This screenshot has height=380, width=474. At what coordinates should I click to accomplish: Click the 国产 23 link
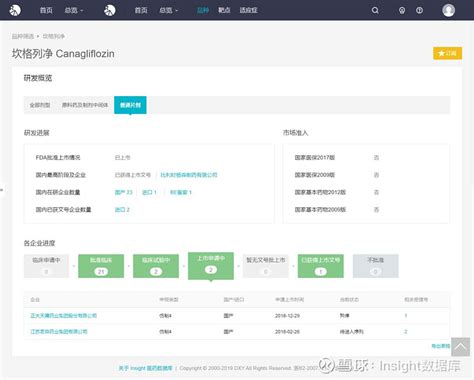pos(123,192)
